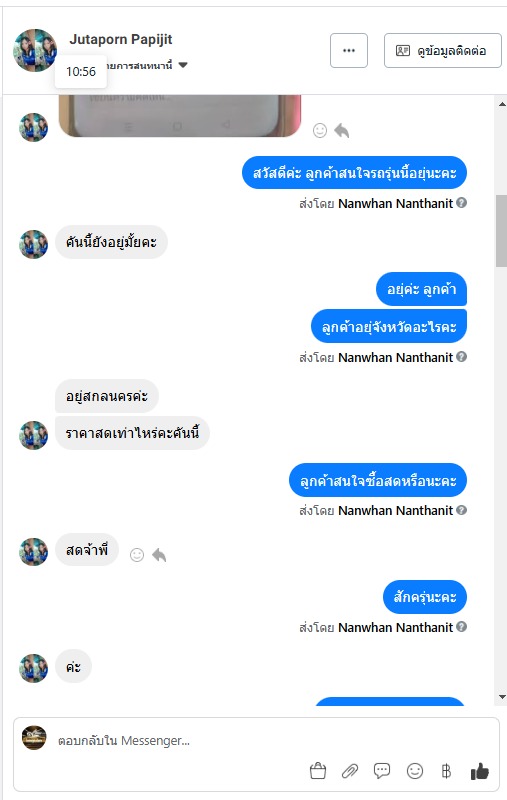507x800 pixels.
Task: Click help icon beside first Nanwhan Nanthanit
Action: click(462, 203)
